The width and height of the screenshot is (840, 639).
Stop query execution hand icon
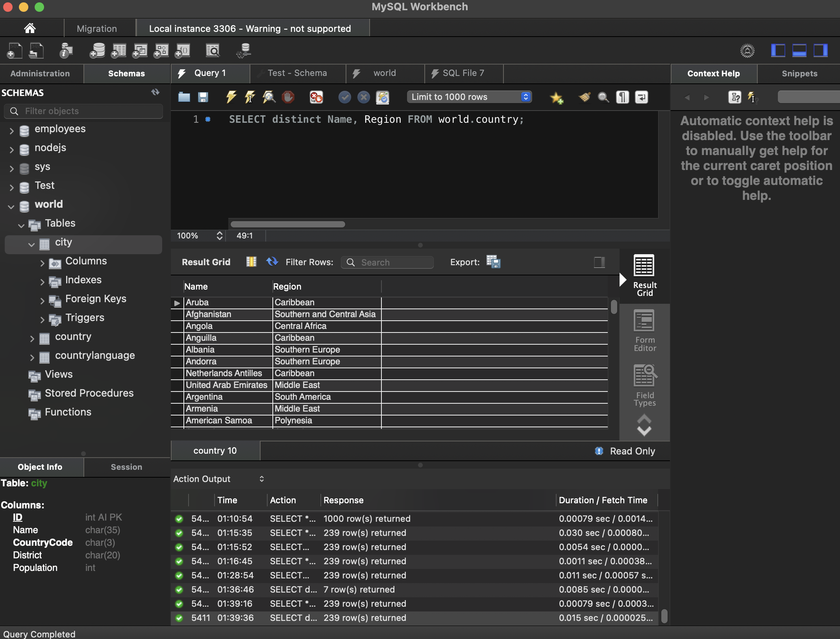[x=288, y=97]
